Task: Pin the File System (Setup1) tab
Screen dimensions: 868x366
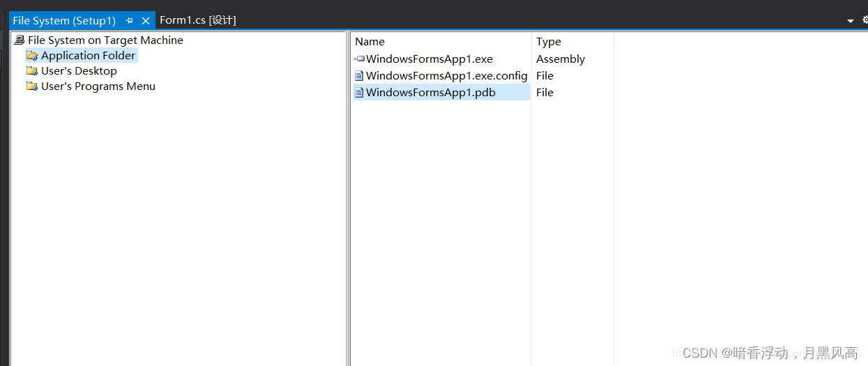Action: [x=129, y=21]
